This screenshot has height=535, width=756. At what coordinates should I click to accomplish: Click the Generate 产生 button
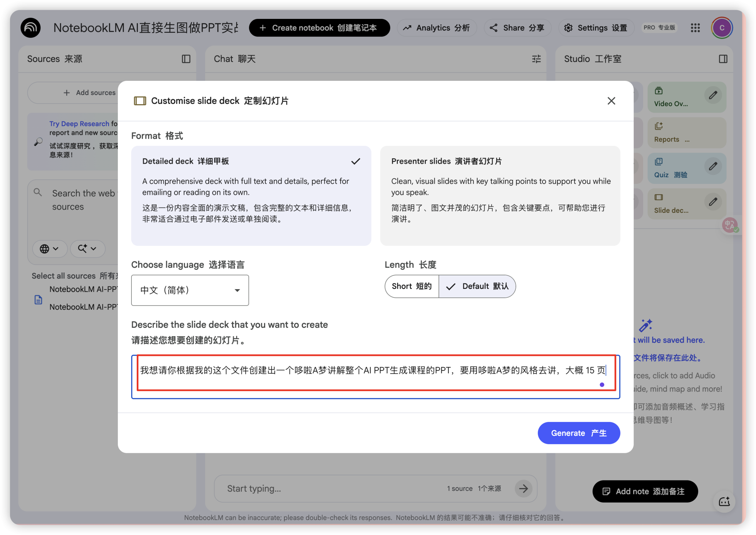pyautogui.click(x=579, y=433)
